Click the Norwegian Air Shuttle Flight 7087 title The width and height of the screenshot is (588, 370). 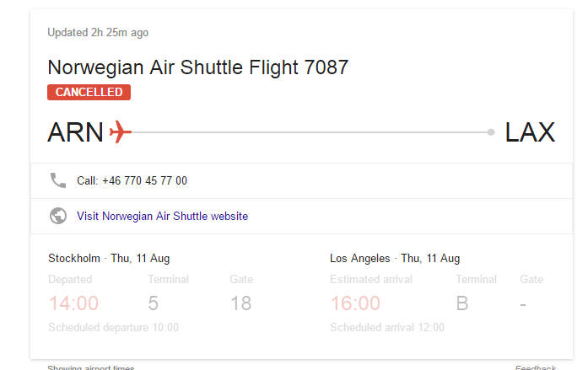[x=197, y=67]
